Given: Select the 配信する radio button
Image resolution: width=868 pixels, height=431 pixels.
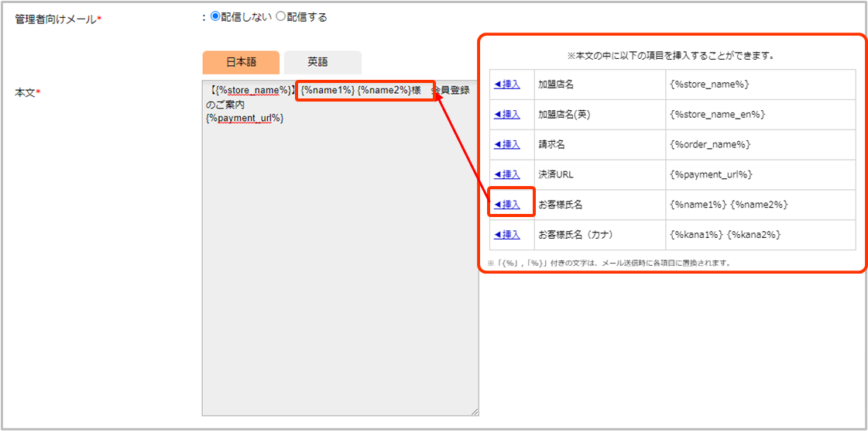Looking at the screenshot, I should pyautogui.click(x=281, y=17).
